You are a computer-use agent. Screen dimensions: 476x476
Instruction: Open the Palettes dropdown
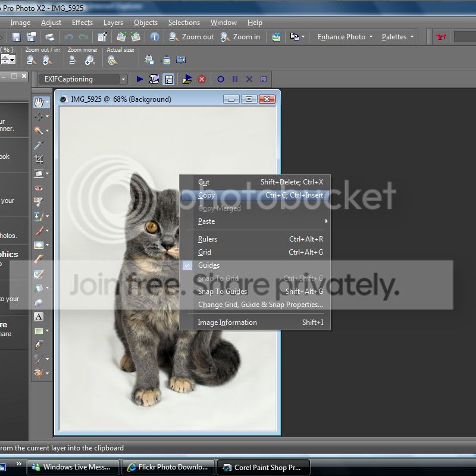click(x=397, y=37)
